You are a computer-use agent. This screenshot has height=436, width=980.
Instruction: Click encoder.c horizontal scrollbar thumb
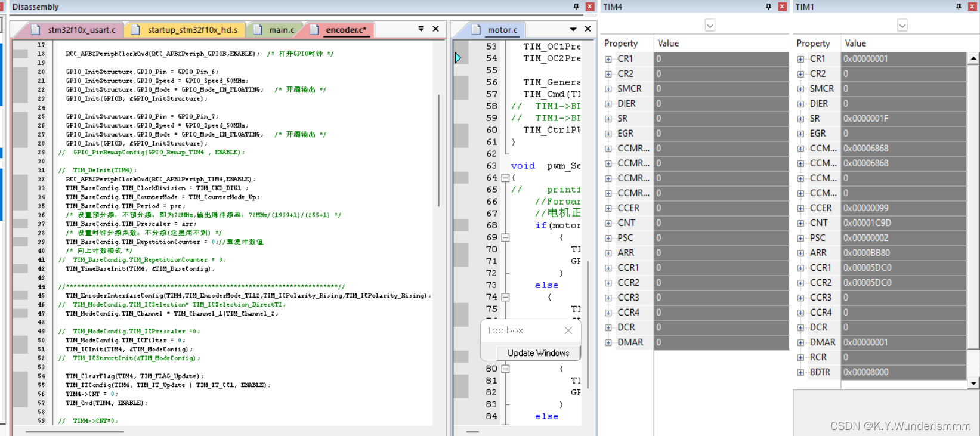tap(75, 431)
